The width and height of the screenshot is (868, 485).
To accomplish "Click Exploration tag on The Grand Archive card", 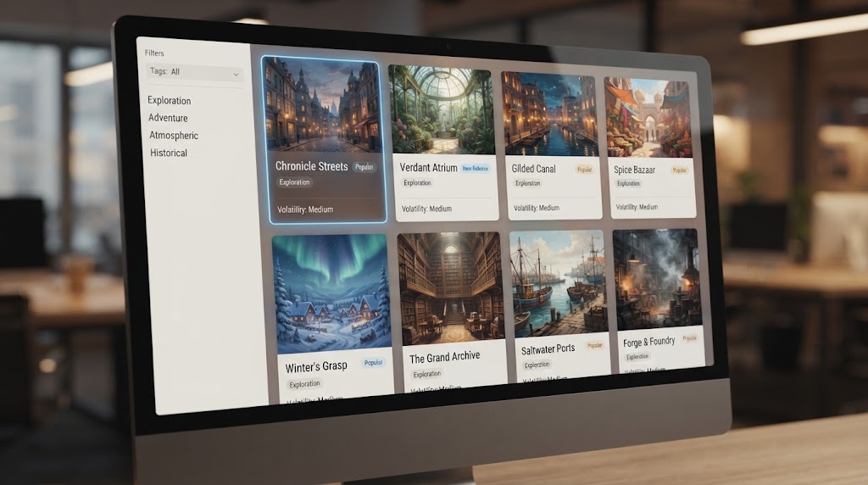I will (427, 374).
